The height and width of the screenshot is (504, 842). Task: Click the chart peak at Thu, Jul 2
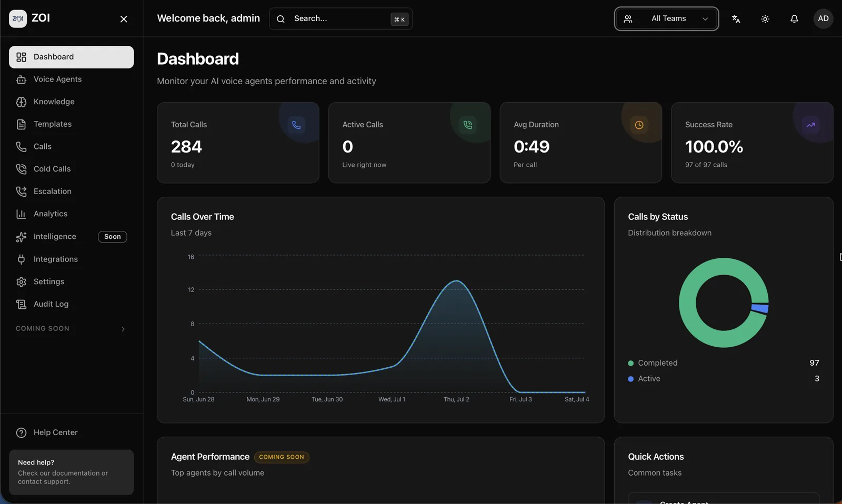(x=456, y=281)
